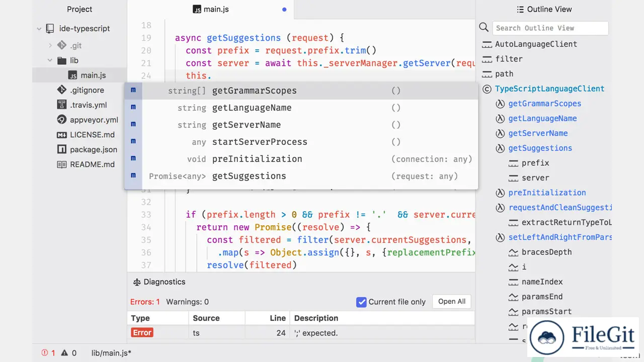Click nameIndex constant in outline
The image size is (644, 362).
pos(542,282)
